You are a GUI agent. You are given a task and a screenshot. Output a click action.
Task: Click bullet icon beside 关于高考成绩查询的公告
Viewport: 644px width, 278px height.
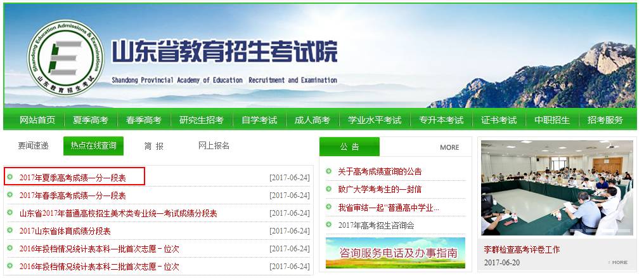328,171
